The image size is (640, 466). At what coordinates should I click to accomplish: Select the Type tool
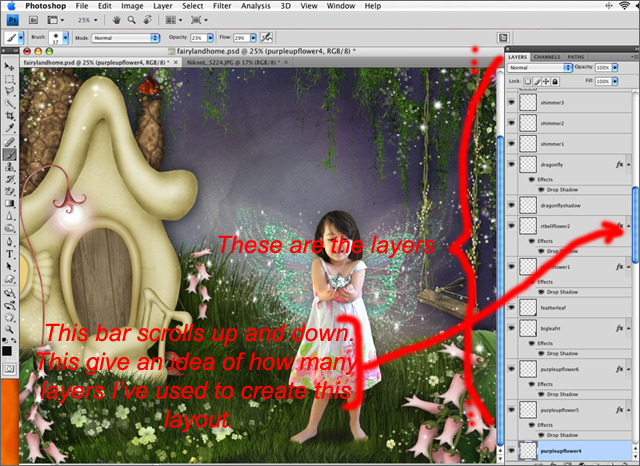[x=10, y=254]
